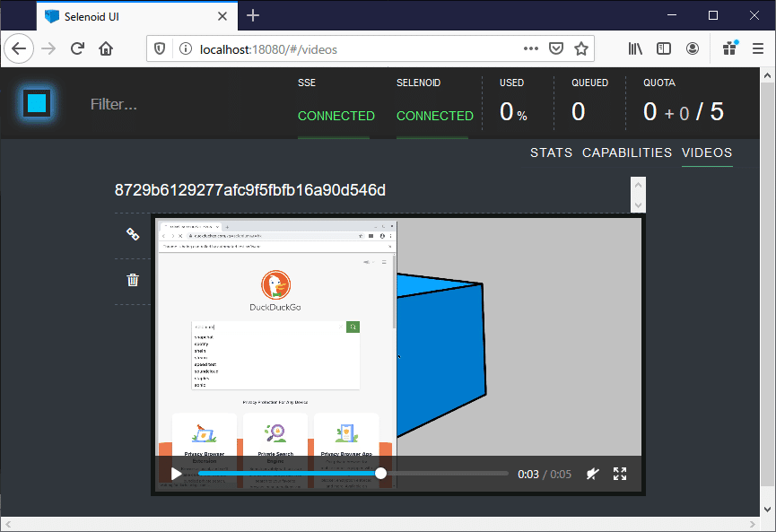Click the 0:03 / 0:05 time display

(545, 474)
